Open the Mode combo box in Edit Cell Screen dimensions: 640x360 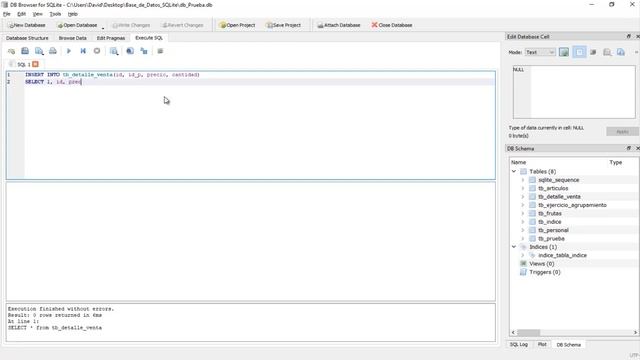tap(540, 52)
